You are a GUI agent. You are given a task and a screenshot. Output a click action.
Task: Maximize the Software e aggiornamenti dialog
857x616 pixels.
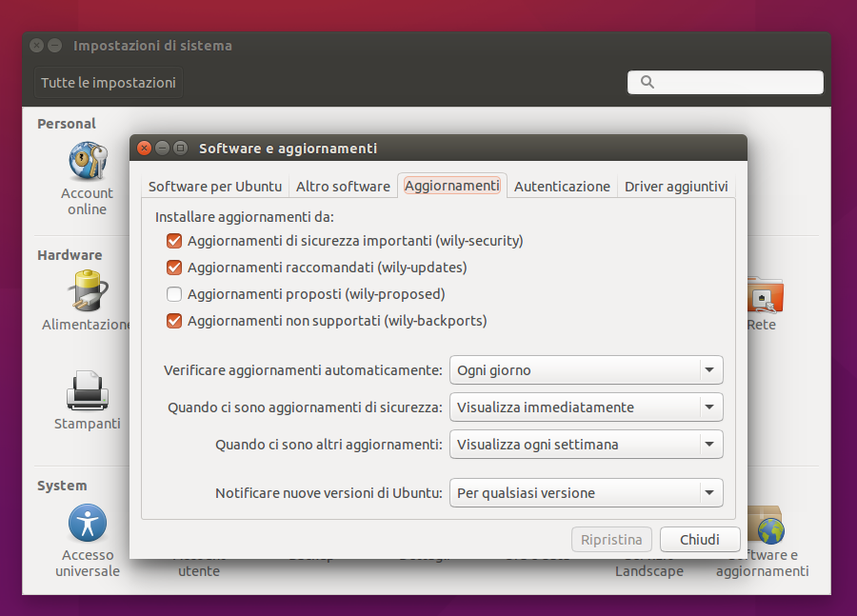click(x=180, y=149)
